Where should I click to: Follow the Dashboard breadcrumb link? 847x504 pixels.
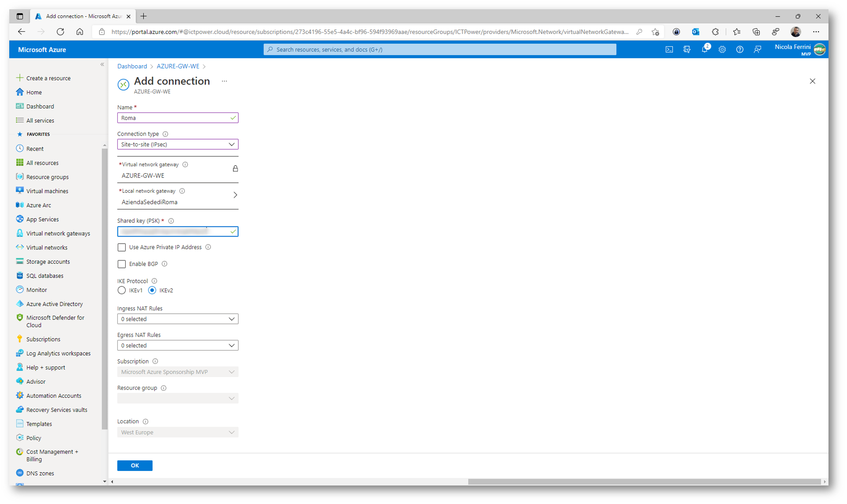tap(132, 66)
